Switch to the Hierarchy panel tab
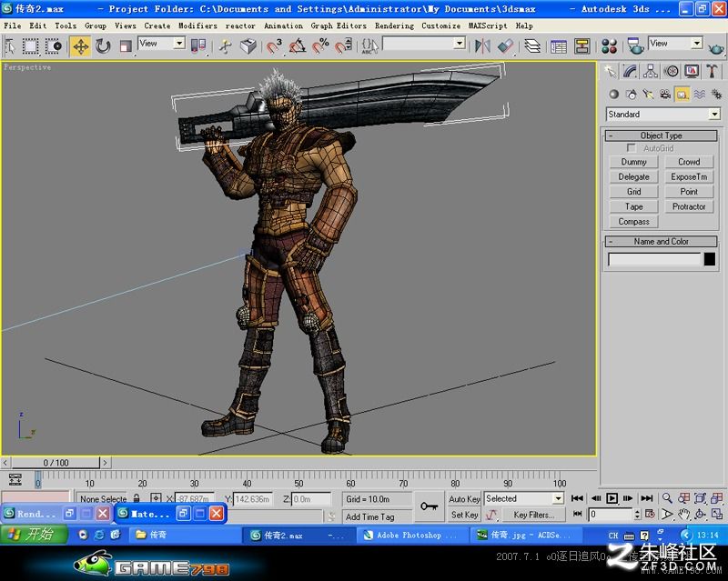Viewport: 728px width, 581px height. (x=651, y=71)
